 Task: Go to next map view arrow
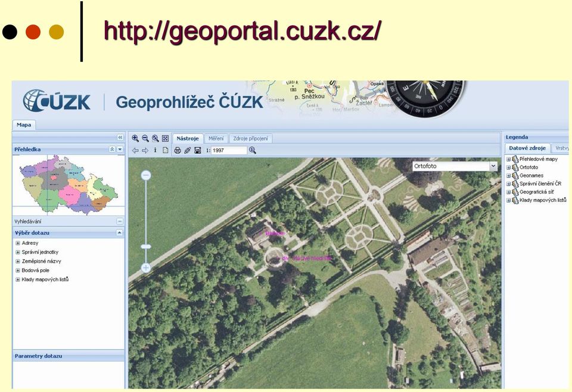pyautogui.click(x=145, y=150)
